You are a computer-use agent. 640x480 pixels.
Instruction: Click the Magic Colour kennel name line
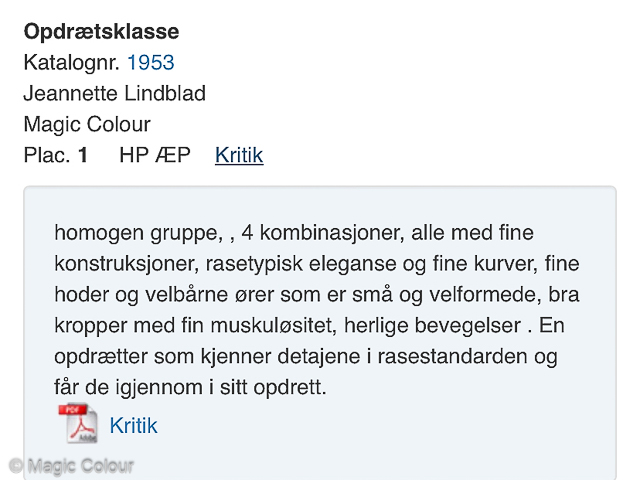point(87,124)
